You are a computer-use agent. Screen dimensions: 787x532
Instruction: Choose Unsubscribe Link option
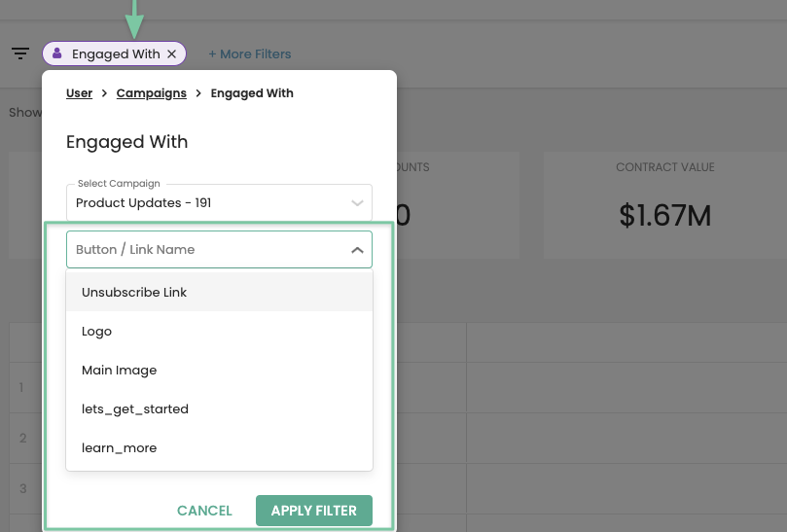(219, 292)
